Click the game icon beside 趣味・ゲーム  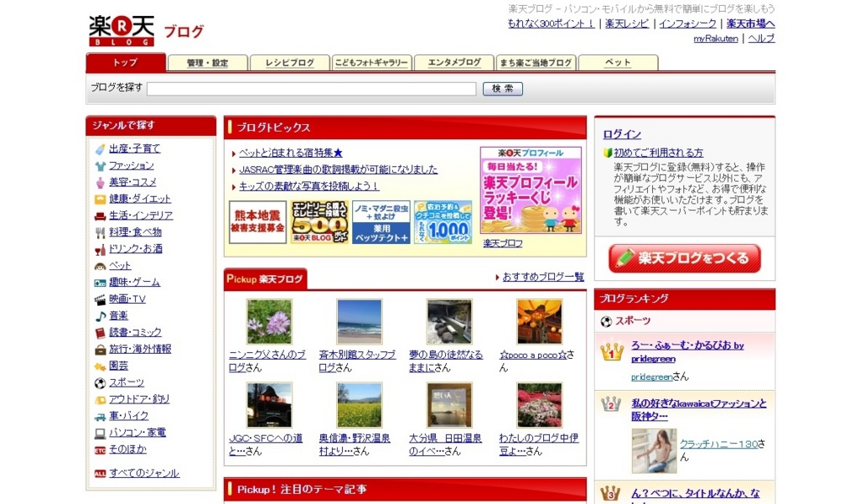(x=100, y=283)
